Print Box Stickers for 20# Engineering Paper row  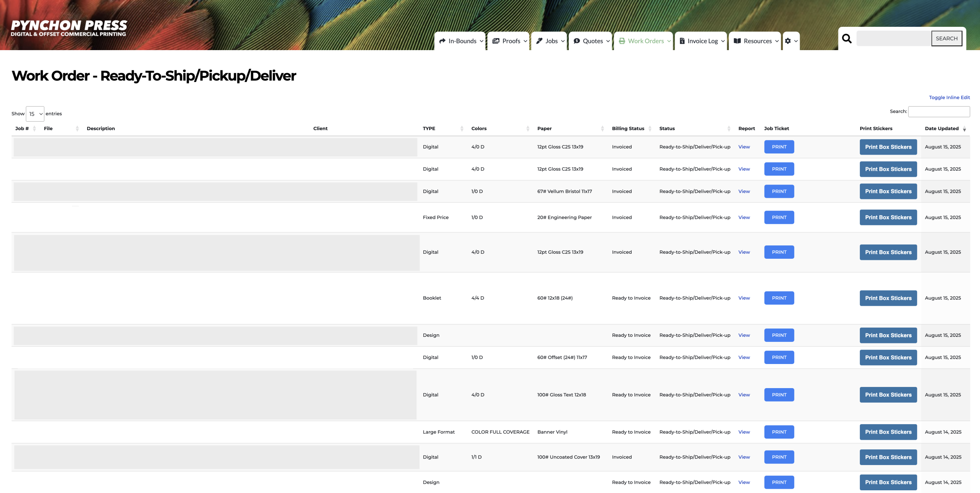pos(888,217)
